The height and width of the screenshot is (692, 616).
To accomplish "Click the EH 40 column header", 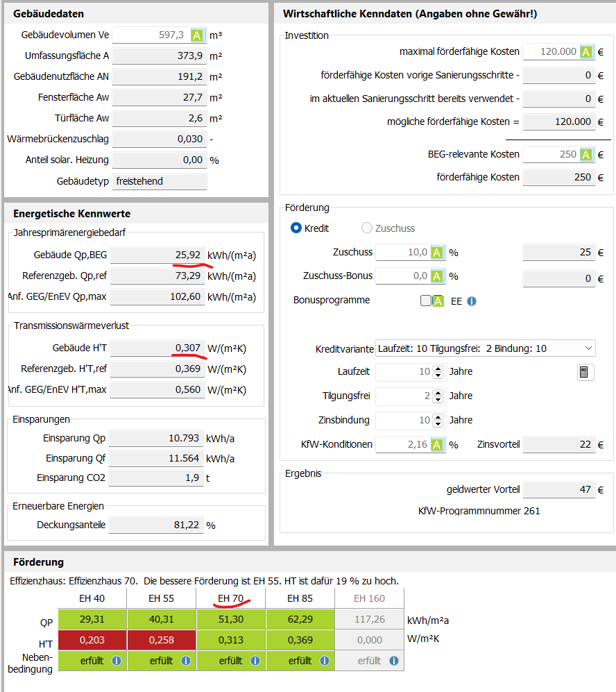I will pos(92,598).
